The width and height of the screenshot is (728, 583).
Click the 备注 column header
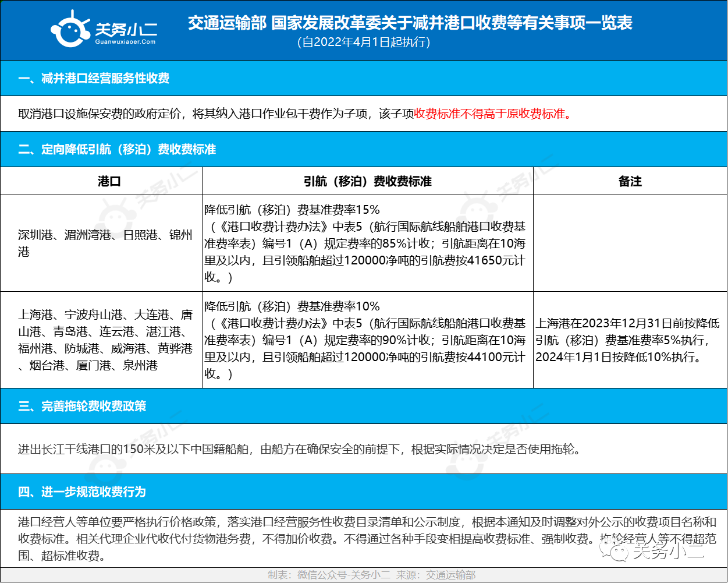coord(630,181)
